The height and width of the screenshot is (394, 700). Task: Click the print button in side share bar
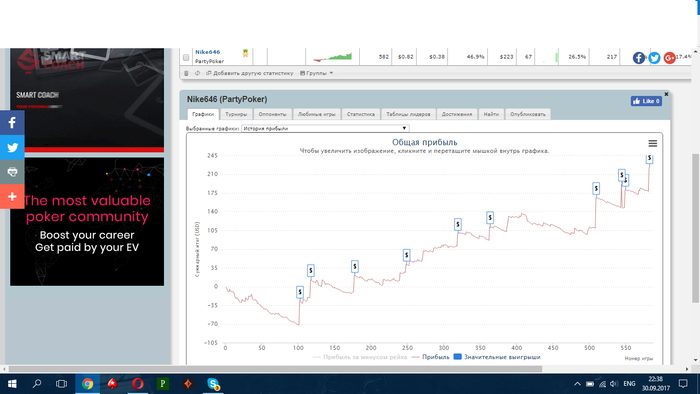(12, 172)
